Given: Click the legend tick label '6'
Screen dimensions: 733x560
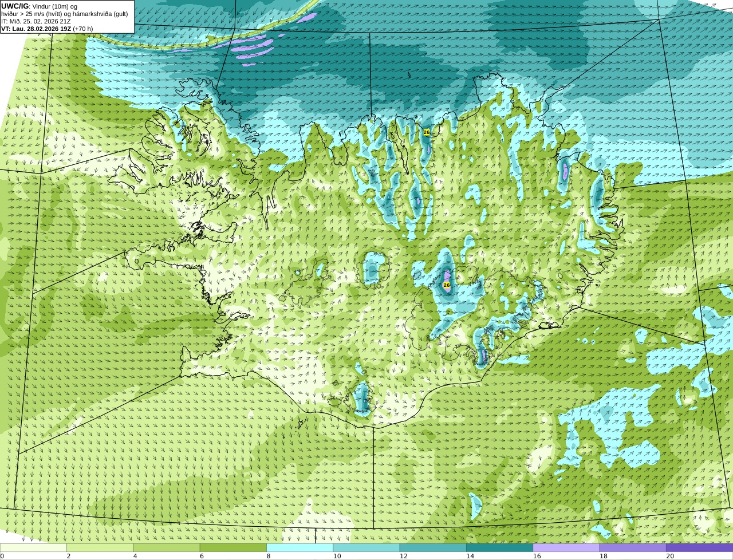Looking at the screenshot, I should tap(202, 556).
